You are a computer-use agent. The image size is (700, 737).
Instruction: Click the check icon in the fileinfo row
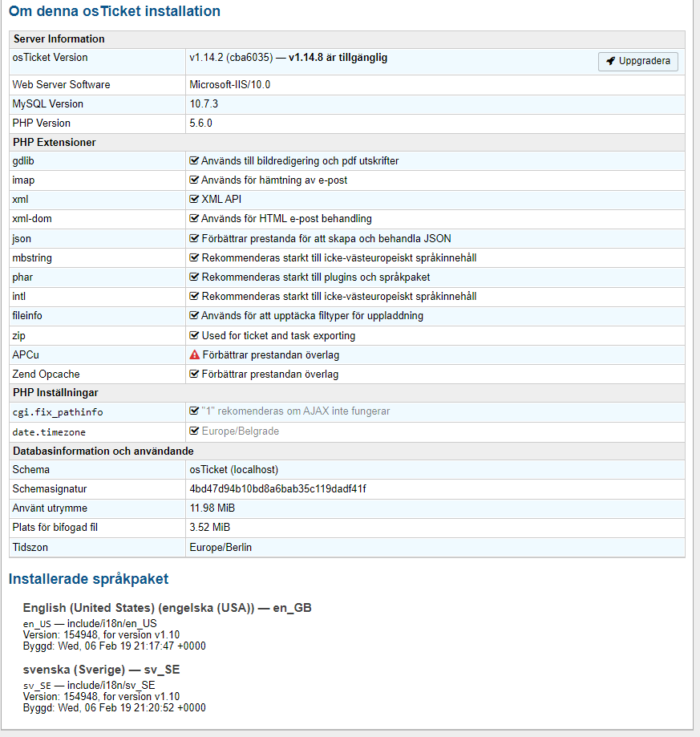[x=194, y=316]
